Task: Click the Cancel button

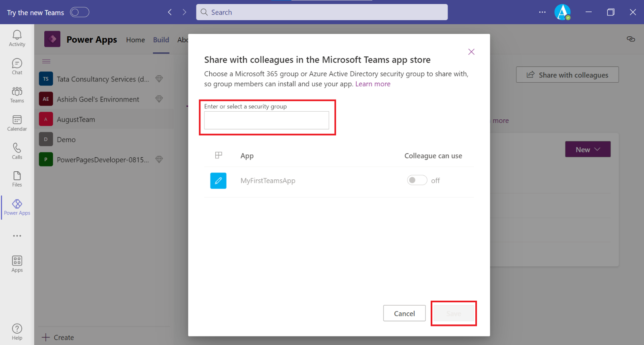Action: (404, 313)
